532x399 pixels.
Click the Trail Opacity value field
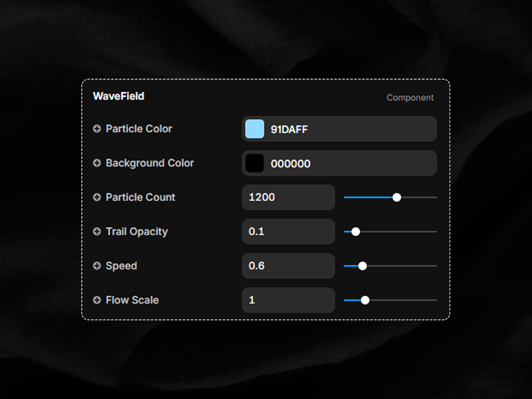[288, 231]
